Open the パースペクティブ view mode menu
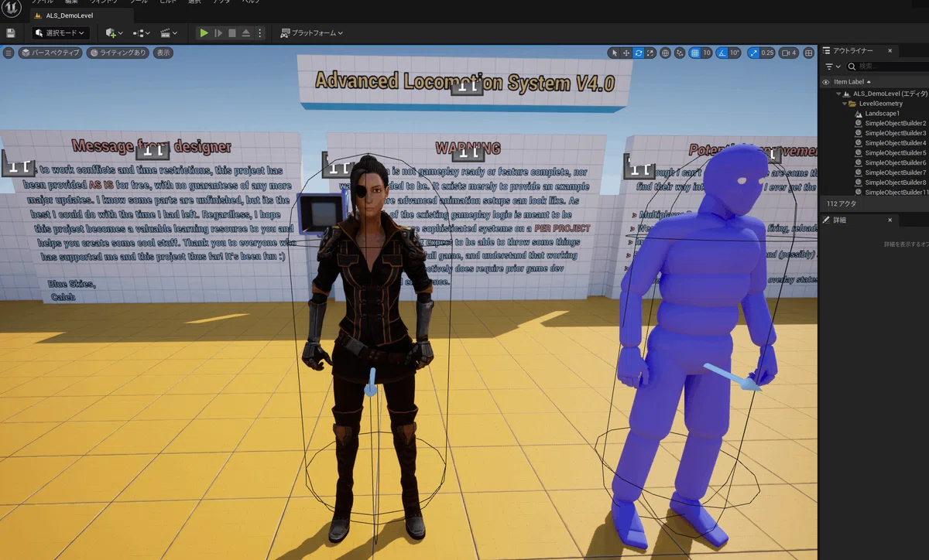The image size is (929, 560). pyautogui.click(x=50, y=53)
